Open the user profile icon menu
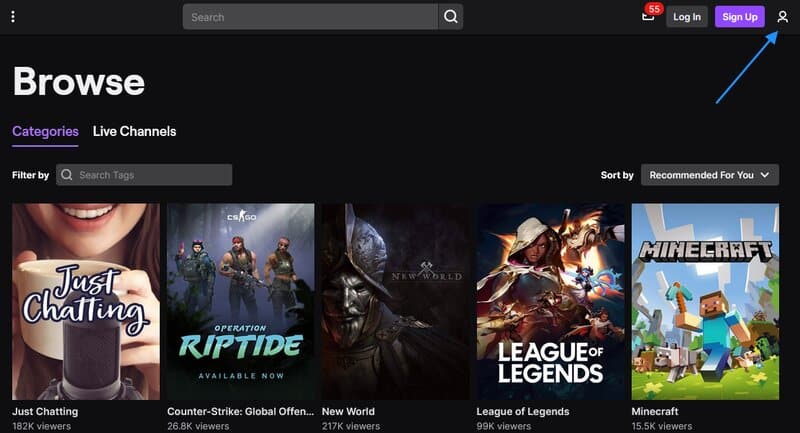 [x=783, y=17]
